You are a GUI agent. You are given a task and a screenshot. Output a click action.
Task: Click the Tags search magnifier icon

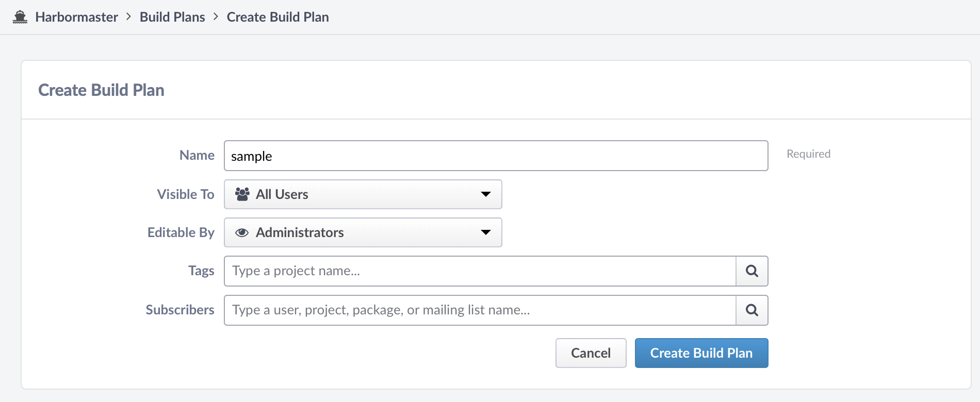[x=752, y=271]
